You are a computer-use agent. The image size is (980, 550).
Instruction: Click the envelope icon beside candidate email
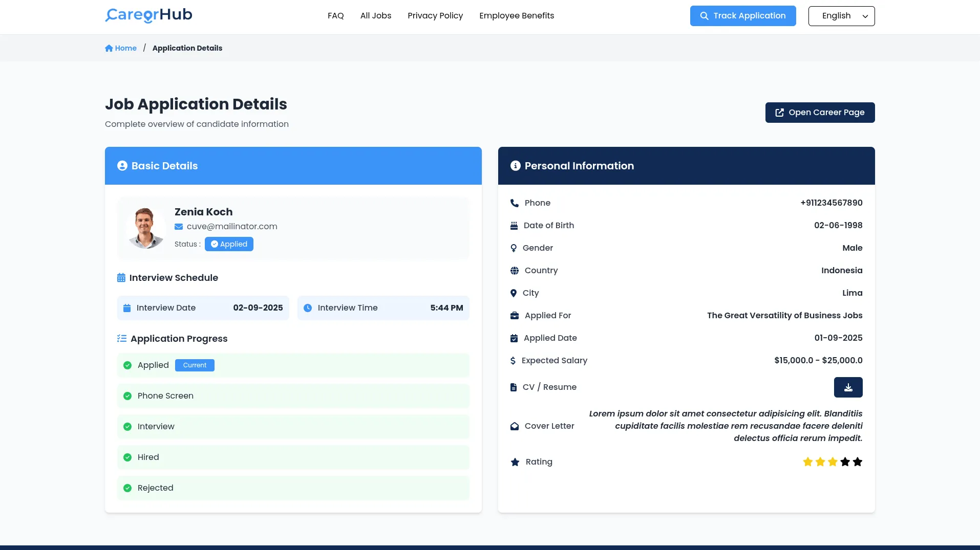tap(179, 227)
